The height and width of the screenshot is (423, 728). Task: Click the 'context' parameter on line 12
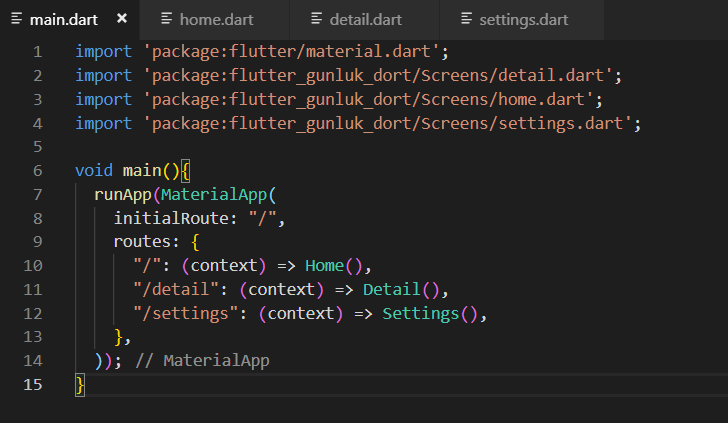301,313
